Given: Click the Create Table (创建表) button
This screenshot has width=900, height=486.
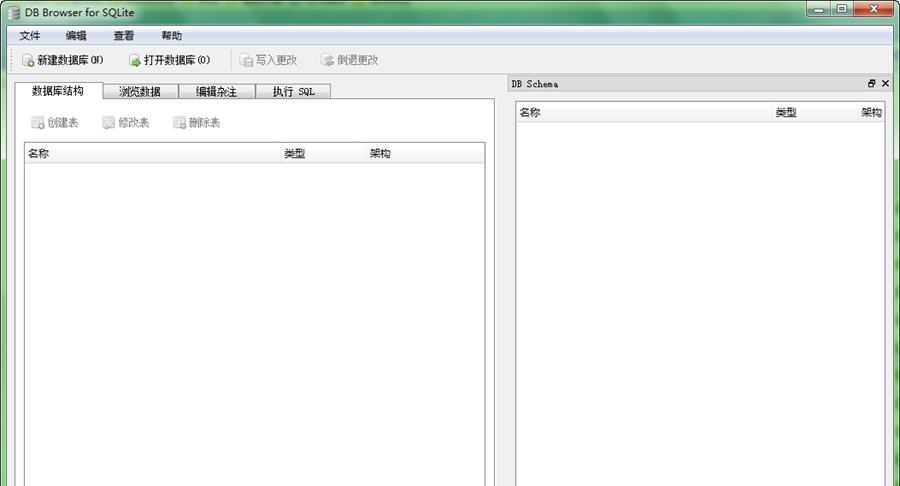Looking at the screenshot, I should tap(55, 122).
